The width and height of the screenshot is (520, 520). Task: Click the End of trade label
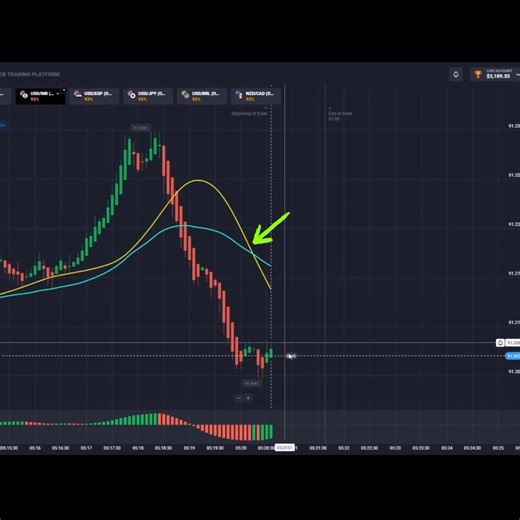[x=340, y=113]
